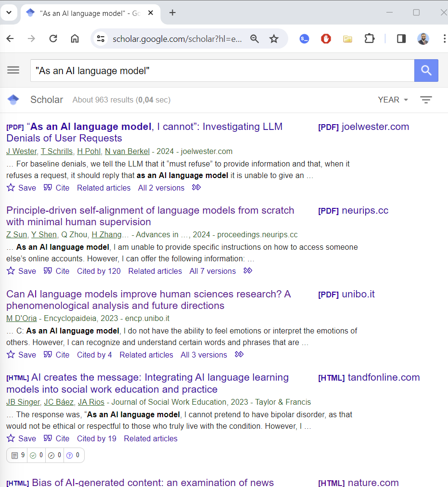Open the tandfonline.com HTML link
Image resolution: width=448 pixels, height=487 pixels.
point(369,377)
